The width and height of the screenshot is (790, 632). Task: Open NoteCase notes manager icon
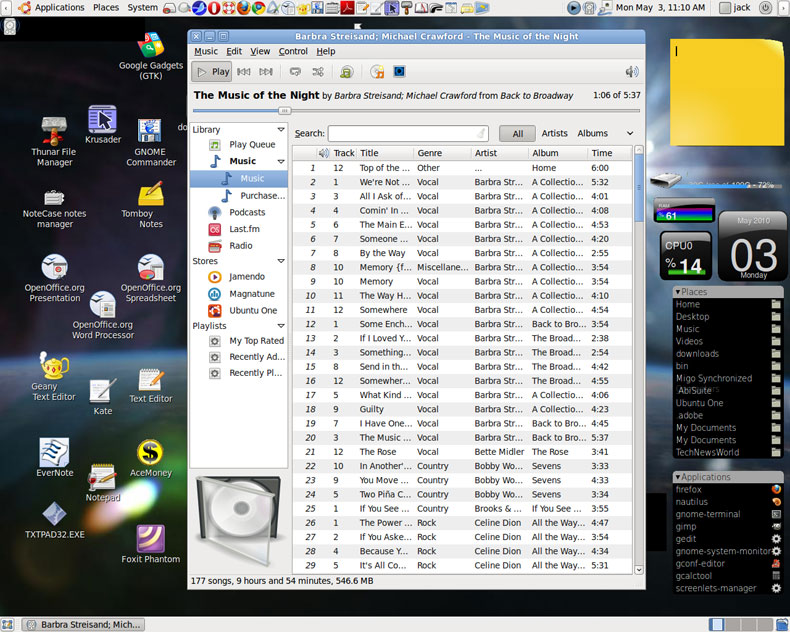coord(54,209)
